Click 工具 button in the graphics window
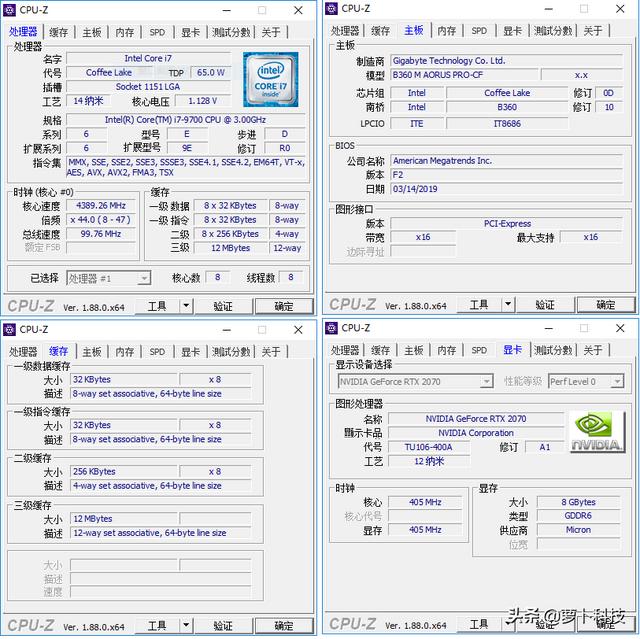The image size is (640, 639). pyautogui.click(x=479, y=624)
